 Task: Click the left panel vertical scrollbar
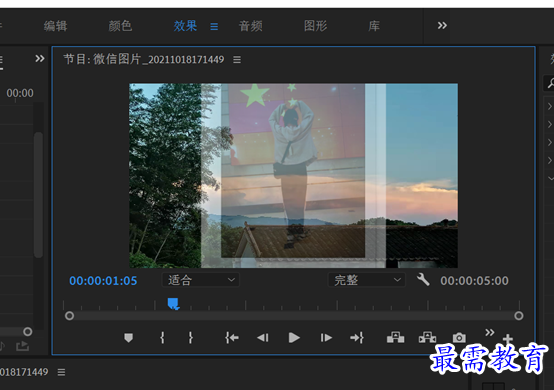(39, 195)
